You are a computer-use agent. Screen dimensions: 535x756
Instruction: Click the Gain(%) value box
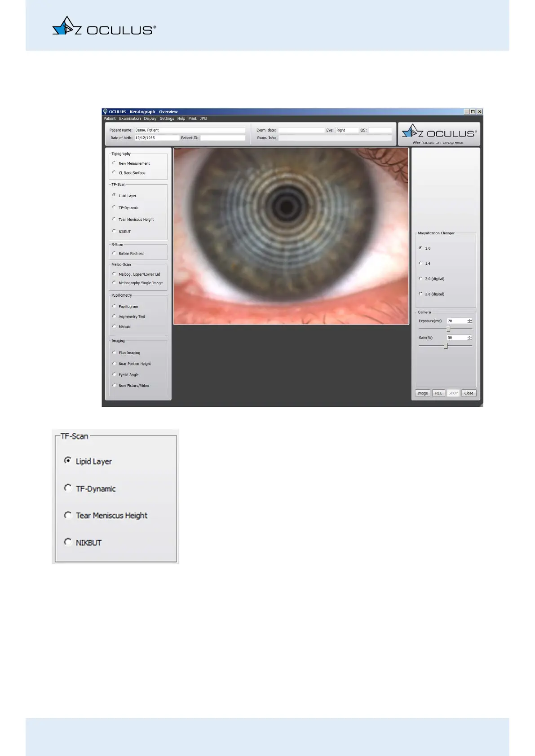click(x=457, y=338)
